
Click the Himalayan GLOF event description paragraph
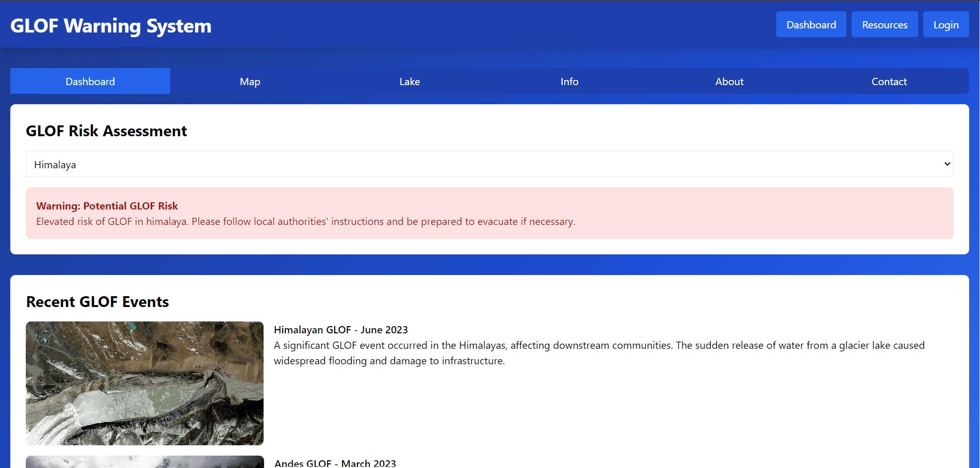(598, 353)
